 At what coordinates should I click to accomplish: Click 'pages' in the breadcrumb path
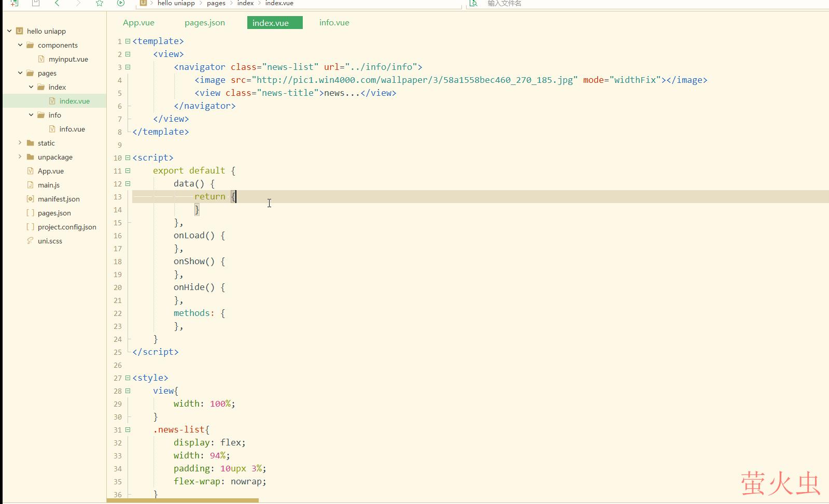click(216, 3)
